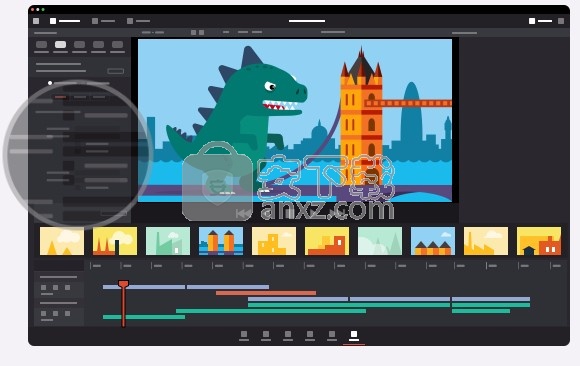Click the first icon in the lower track controls
The width and height of the screenshot is (580, 366).
click(44, 313)
